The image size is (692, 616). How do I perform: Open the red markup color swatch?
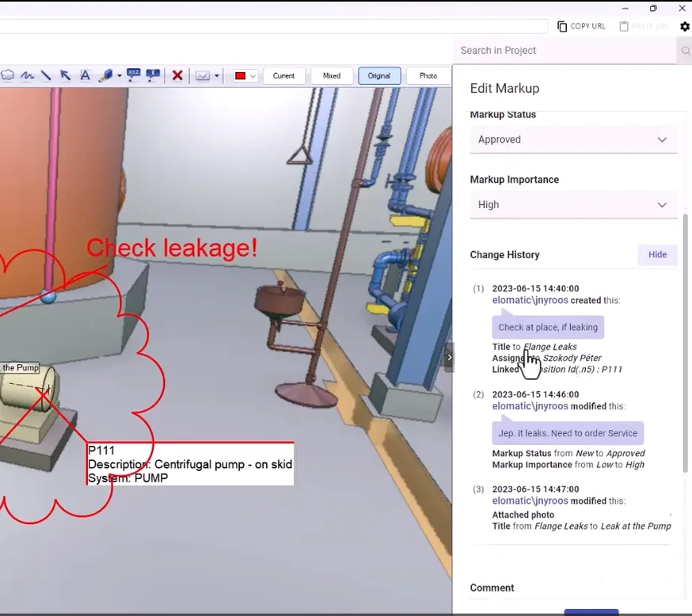point(241,76)
